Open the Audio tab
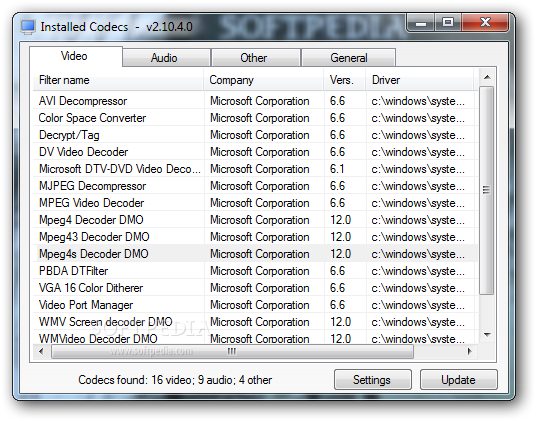The height and width of the screenshot is (421, 536). (x=166, y=57)
